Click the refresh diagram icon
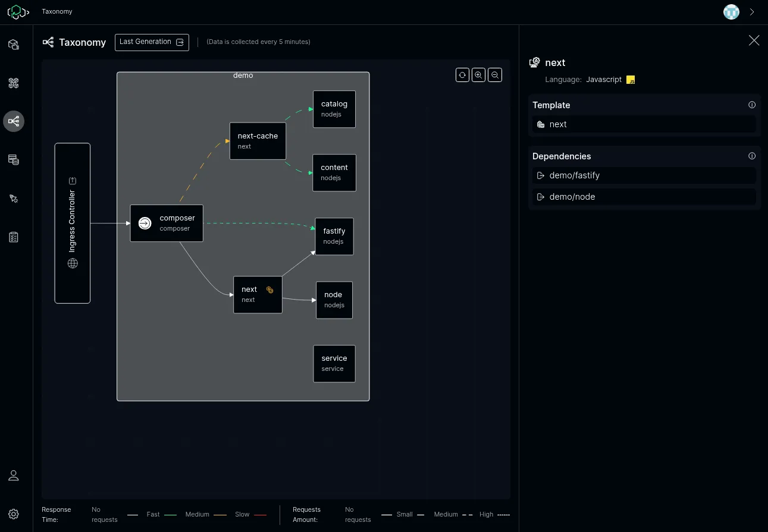Screen dimensions: 768x532 462,75
